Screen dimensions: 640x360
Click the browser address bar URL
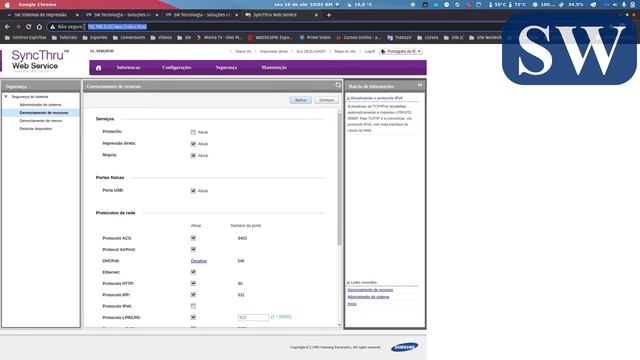[x=117, y=27]
